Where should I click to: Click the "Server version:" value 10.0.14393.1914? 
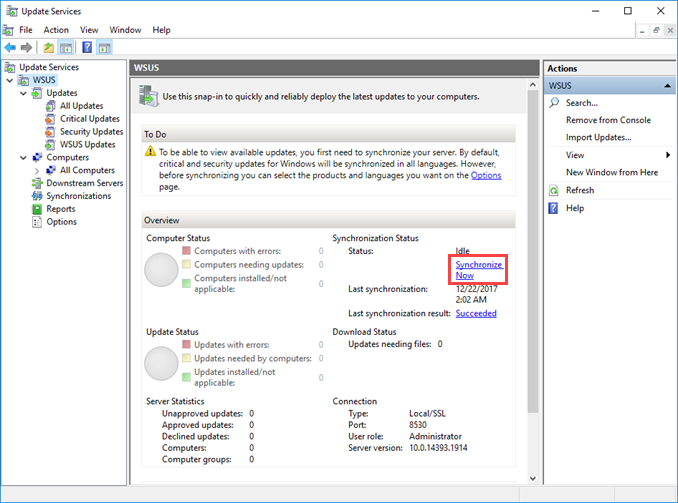click(438, 448)
